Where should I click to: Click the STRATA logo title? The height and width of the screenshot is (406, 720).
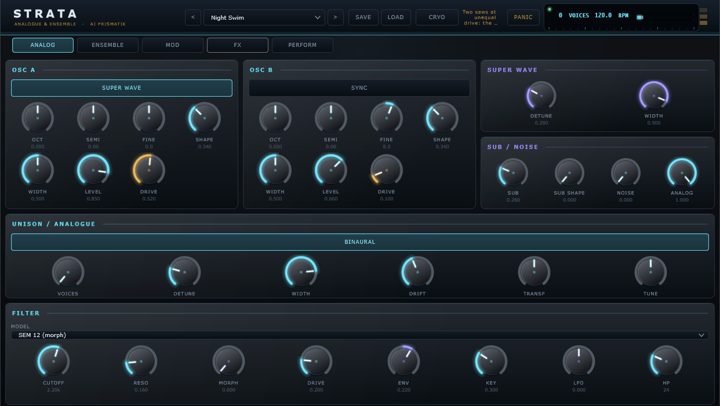[45, 14]
